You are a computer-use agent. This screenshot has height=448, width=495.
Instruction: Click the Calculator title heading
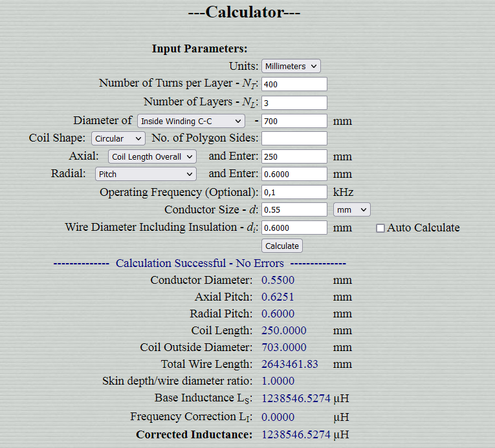pos(245,12)
